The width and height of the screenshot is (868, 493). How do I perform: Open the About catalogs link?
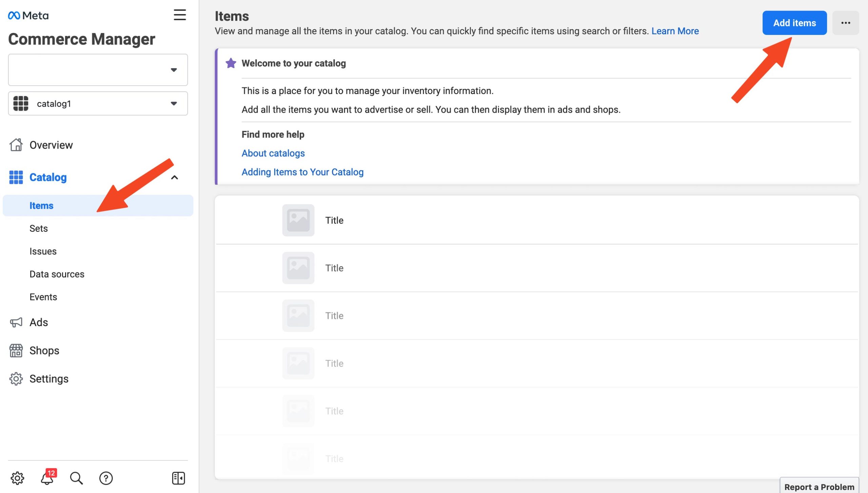tap(273, 153)
